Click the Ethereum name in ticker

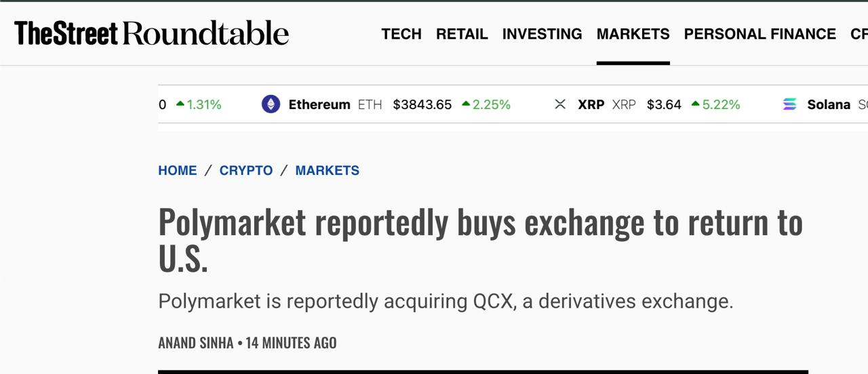coord(319,104)
